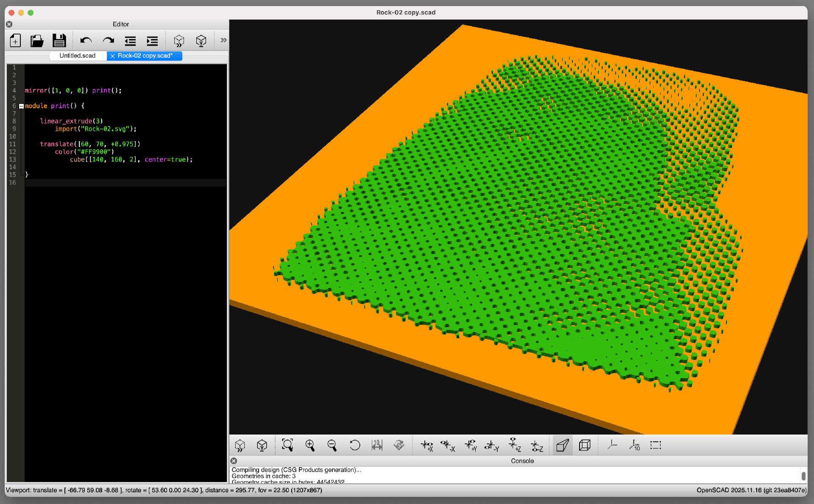Switch viewport to orthogonal projection
The image size is (814, 504).
585,445
